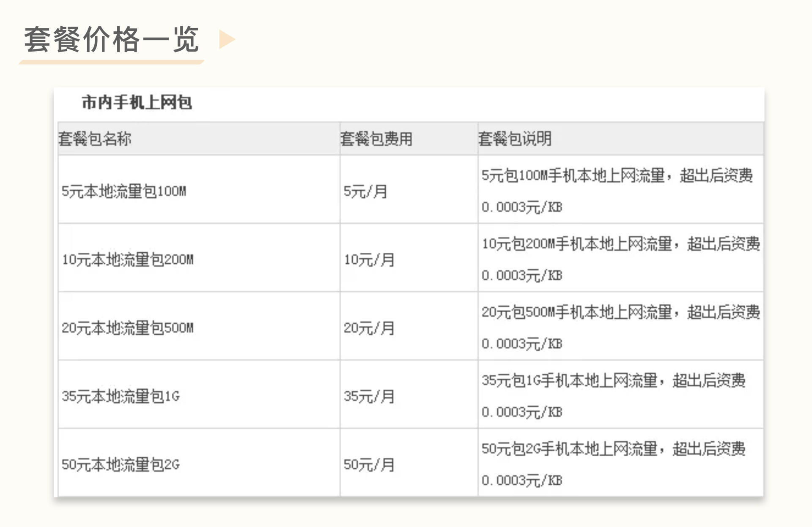Select the 50元本地流量包2G row name
Screen dimensions: 812x527
(121, 465)
